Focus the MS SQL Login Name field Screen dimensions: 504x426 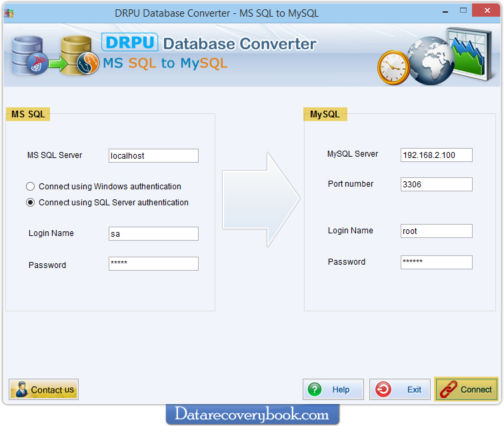pyautogui.click(x=153, y=234)
